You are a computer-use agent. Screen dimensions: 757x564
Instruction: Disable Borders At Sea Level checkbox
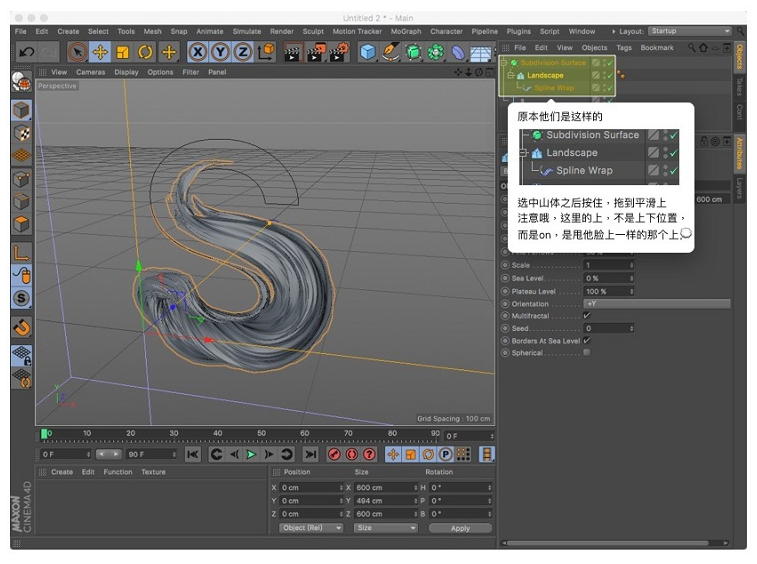587,340
